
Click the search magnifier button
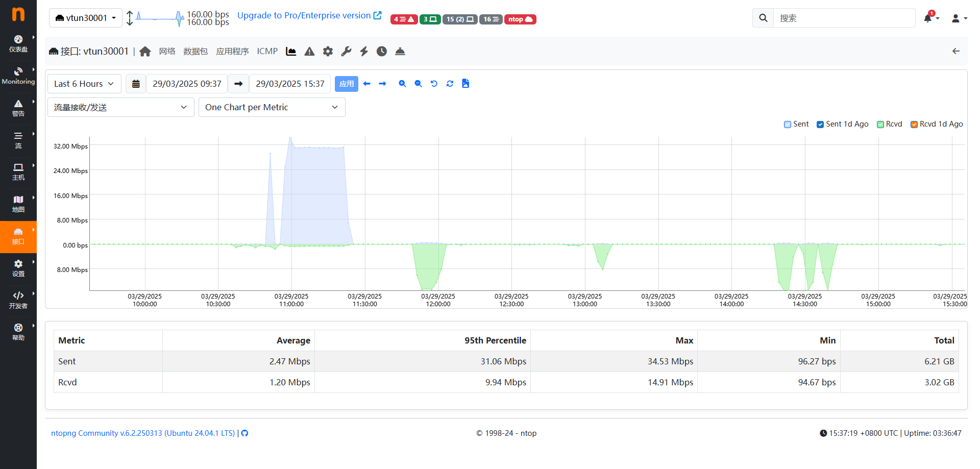point(763,18)
